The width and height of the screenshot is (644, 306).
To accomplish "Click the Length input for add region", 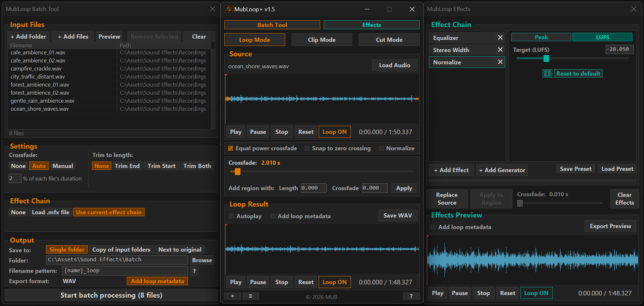I will pyautogui.click(x=313, y=188).
